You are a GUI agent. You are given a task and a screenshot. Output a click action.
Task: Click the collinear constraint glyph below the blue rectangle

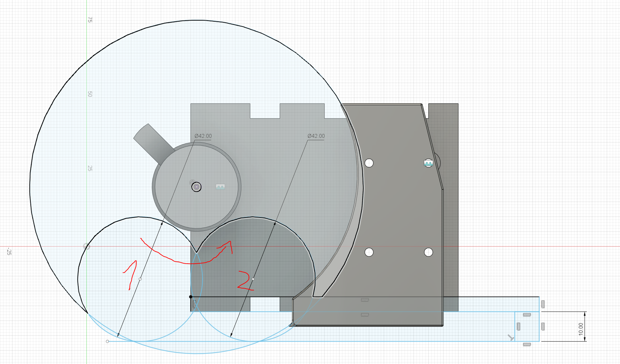click(527, 345)
